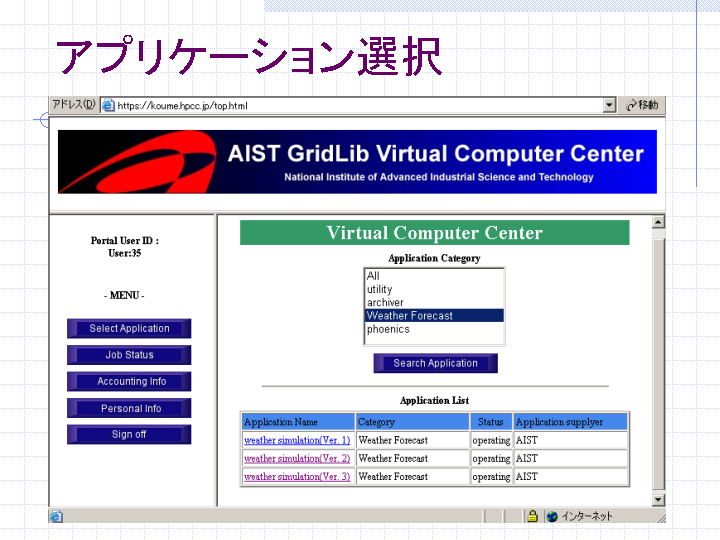Select 'utility' in the category list
This screenshot has width=720, height=540.
pyautogui.click(x=434, y=289)
